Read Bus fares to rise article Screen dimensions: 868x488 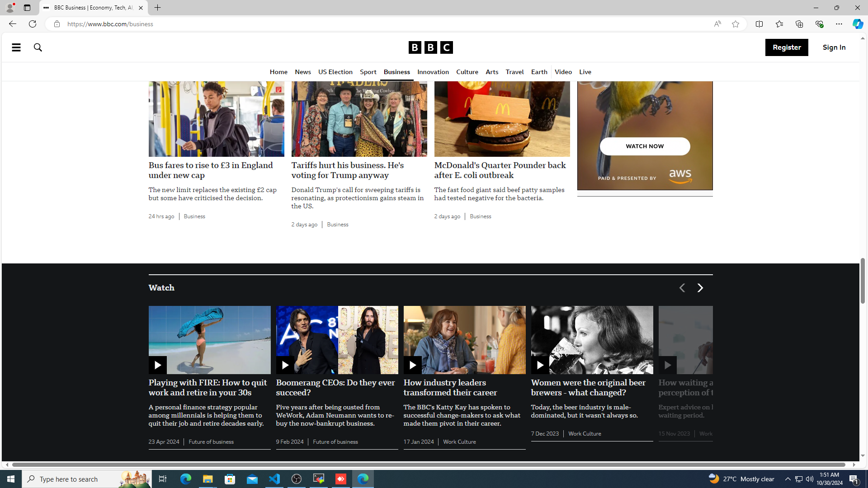click(x=211, y=170)
